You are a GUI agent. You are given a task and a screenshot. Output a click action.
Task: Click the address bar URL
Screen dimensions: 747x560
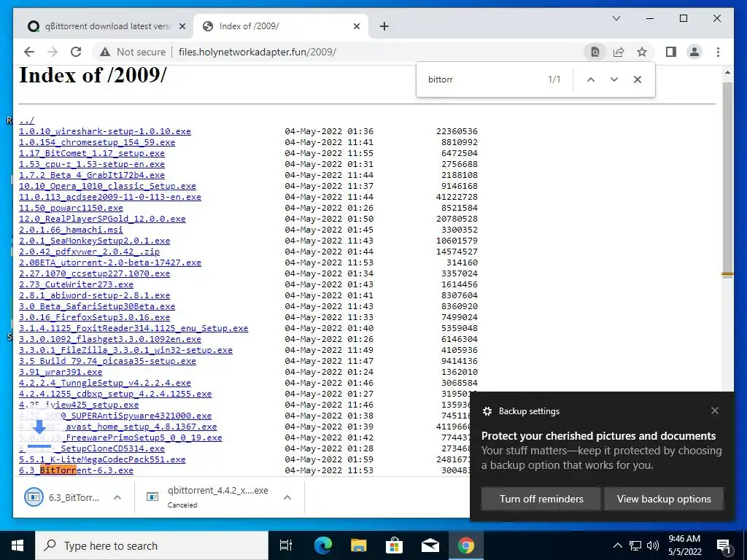click(258, 52)
